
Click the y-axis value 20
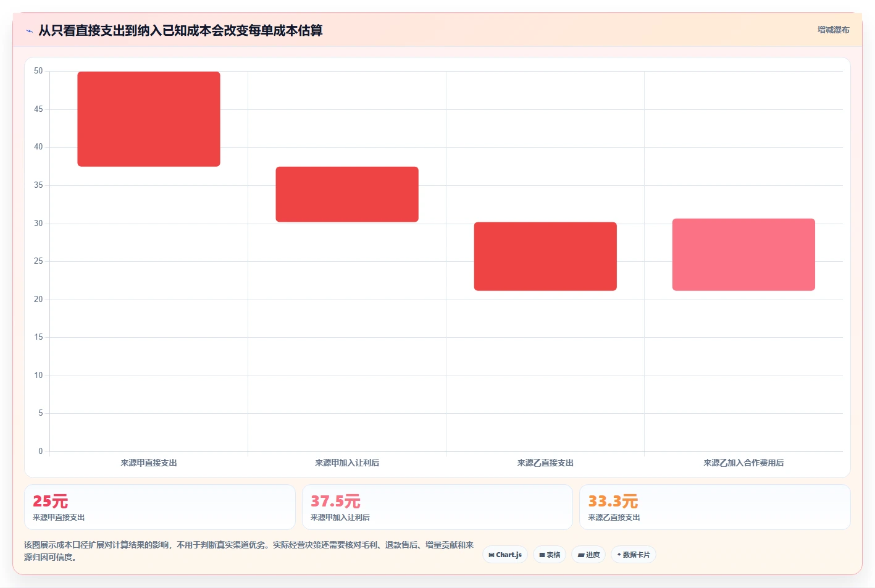(38, 300)
